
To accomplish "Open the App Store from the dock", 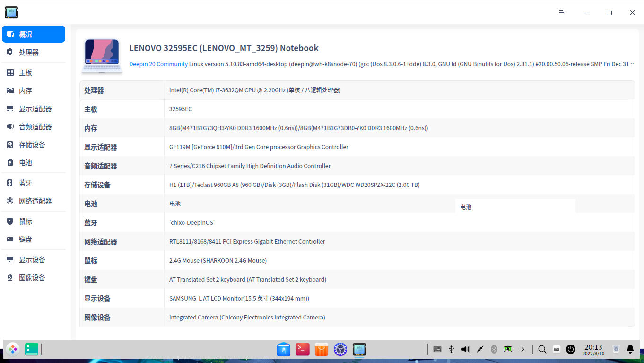I will pyautogui.click(x=322, y=349).
